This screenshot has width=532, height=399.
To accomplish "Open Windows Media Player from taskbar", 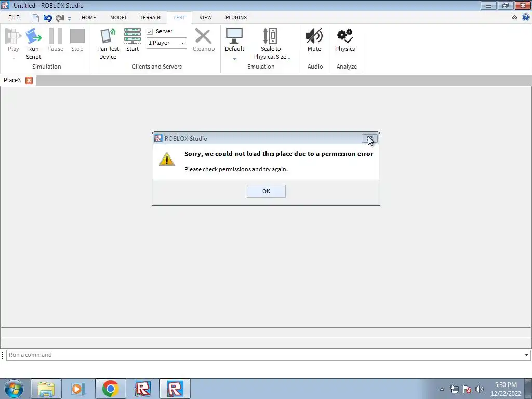I will point(78,389).
